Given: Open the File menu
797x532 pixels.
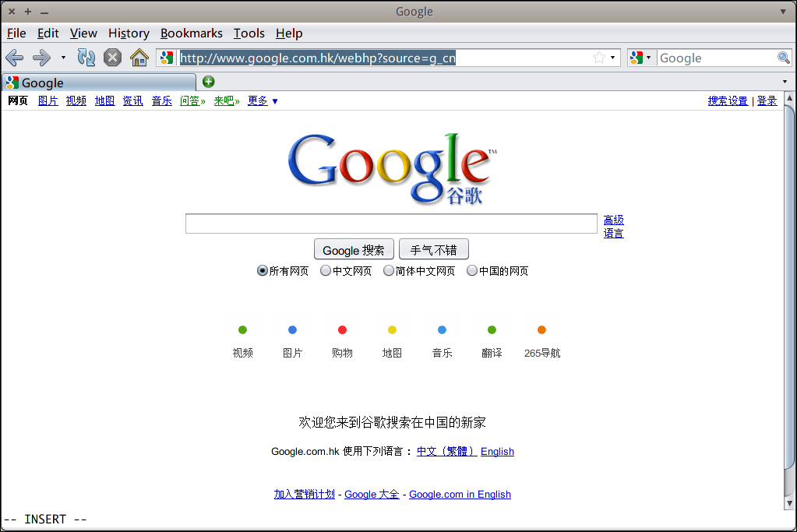Looking at the screenshot, I should click(16, 33).
